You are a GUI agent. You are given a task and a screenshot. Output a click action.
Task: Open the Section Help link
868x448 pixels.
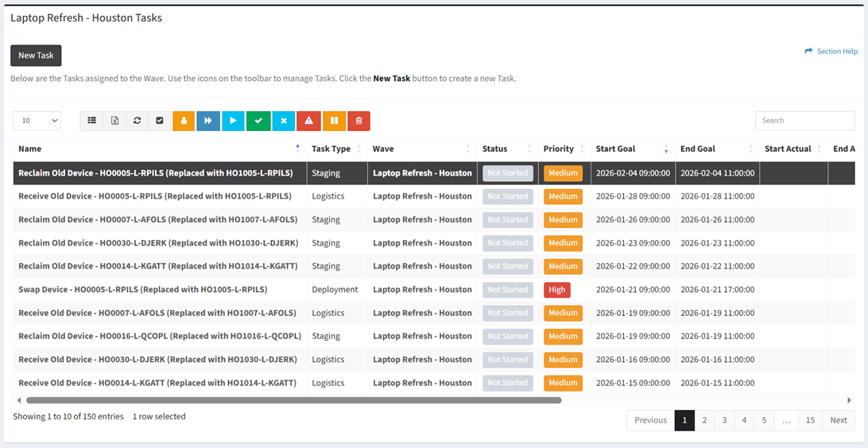point(831,52)
